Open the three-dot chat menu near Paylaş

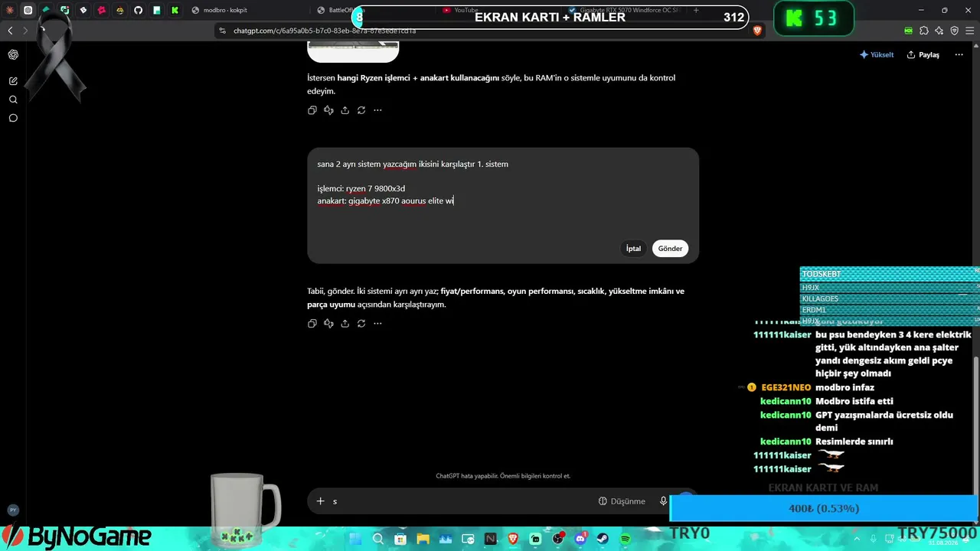click(x=959, y=55)
